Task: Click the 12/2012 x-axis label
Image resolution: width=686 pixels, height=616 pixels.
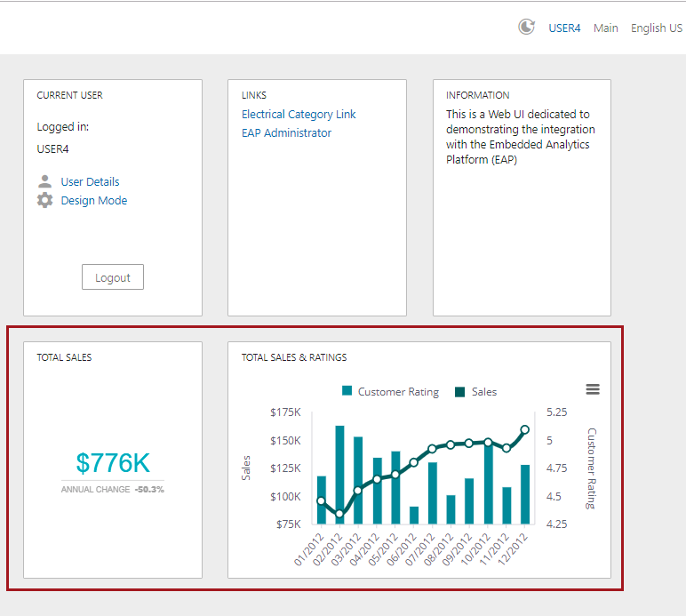Action: 513,549
